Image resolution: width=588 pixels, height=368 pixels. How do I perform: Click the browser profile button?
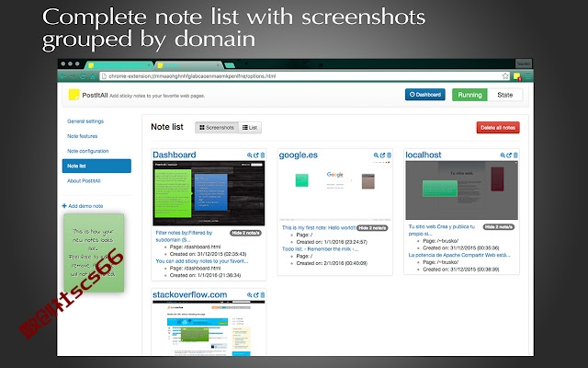click(523, 63)
